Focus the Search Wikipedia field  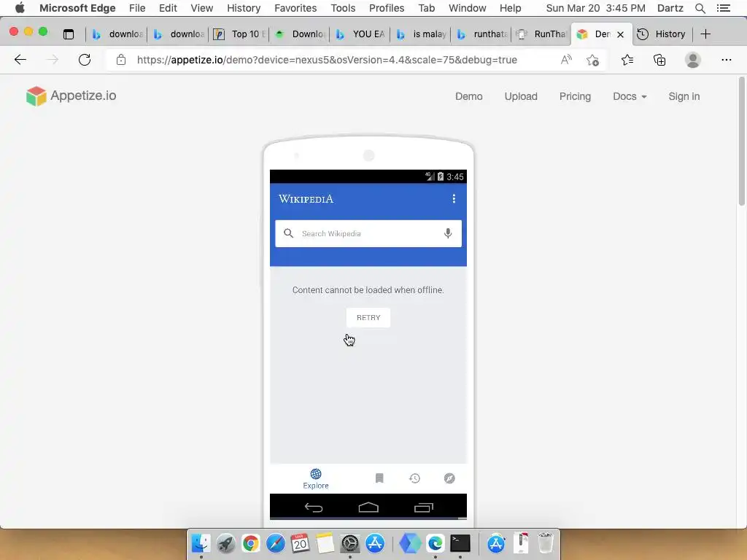368,233
